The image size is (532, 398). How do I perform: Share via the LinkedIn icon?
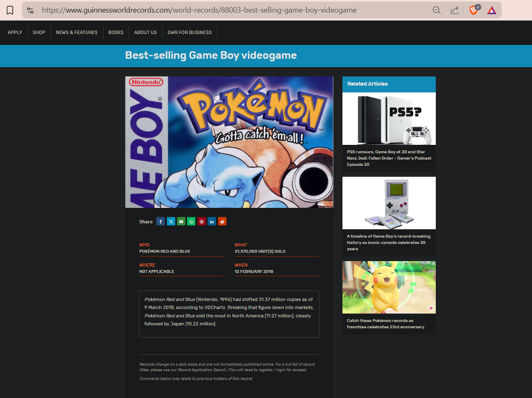pyautogui.click(x=212, y=222)
